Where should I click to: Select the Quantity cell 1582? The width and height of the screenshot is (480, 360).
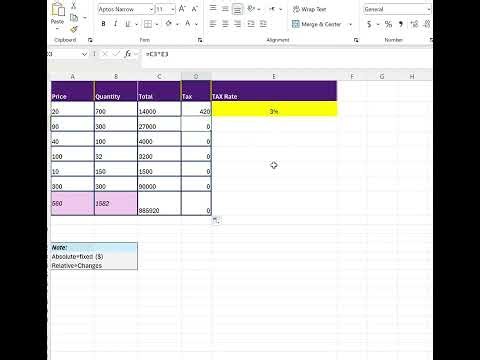pos(116,203)
